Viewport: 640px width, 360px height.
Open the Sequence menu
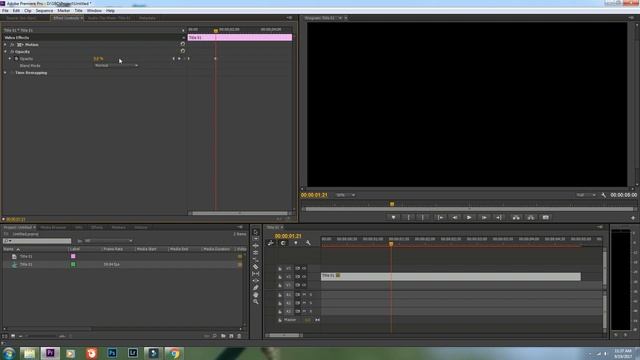pos(44,11)
